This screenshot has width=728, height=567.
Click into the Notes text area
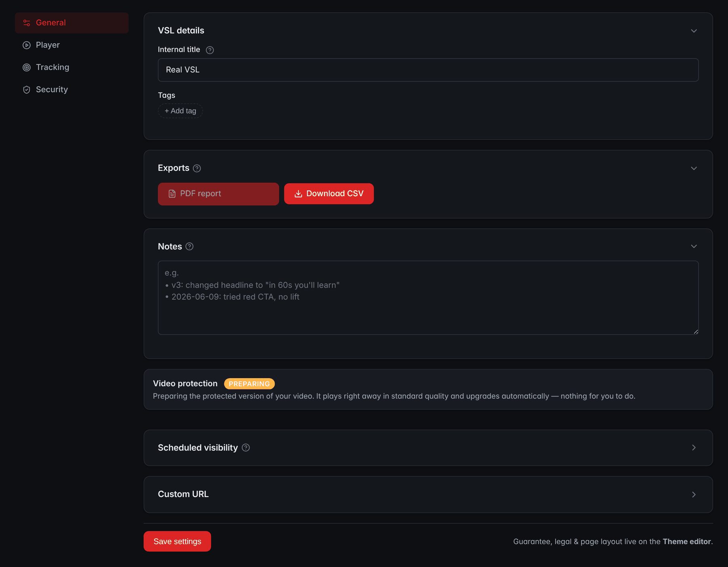point(428,298)
